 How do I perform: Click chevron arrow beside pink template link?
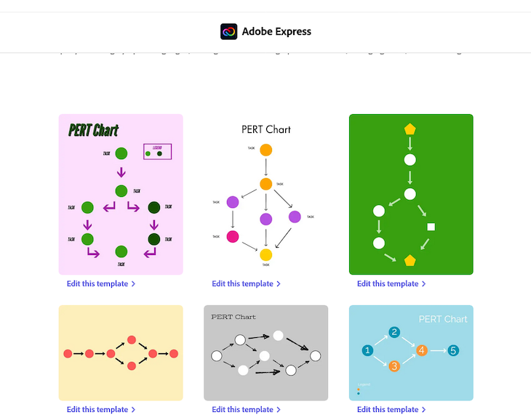tap(134, 284)
